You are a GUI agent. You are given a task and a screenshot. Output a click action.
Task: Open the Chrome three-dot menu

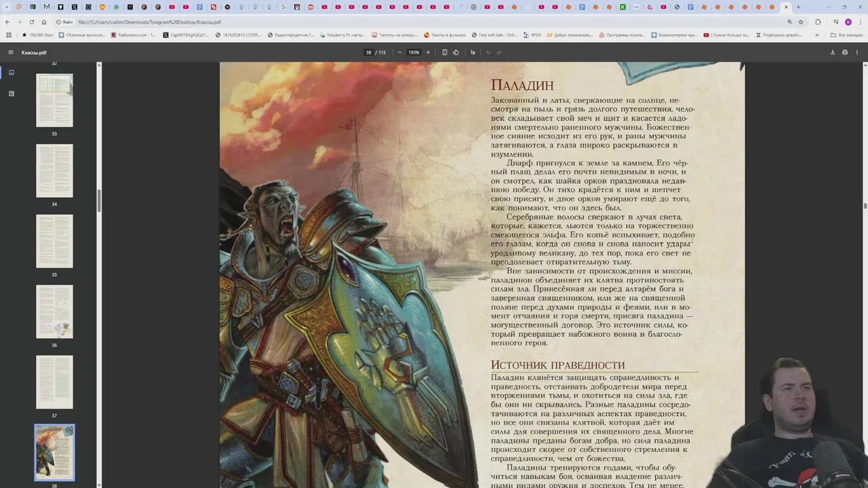point(860,22)
